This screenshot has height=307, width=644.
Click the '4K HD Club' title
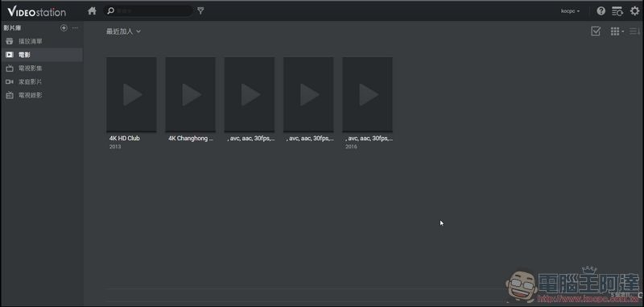coord(125,139)
